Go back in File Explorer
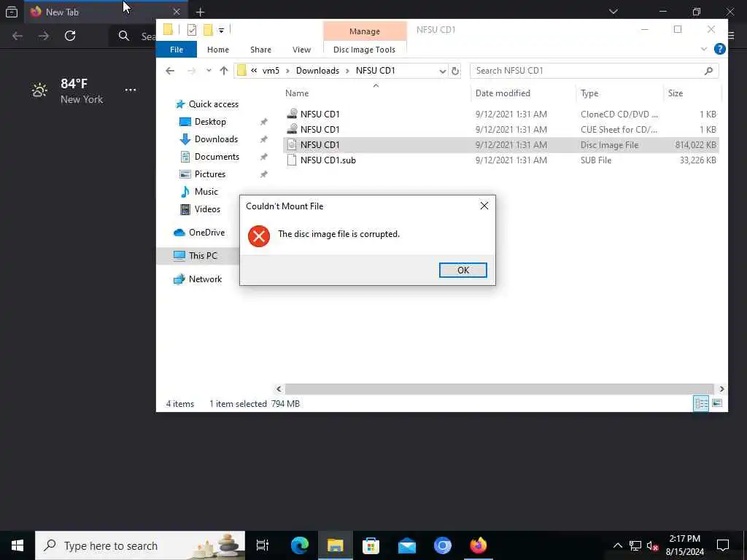 170,71
